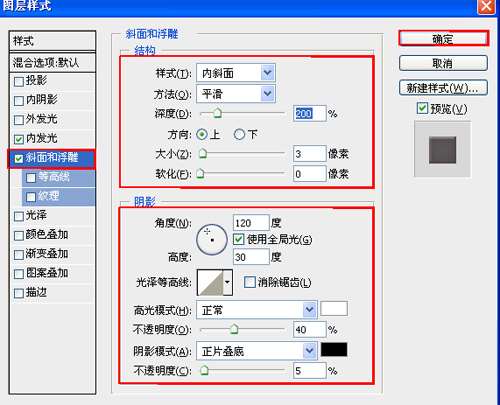Enable the 描边 stroke checkbox
Viewport: 500px width, 405px height.
pyautogui.click(x=19, y=293)
